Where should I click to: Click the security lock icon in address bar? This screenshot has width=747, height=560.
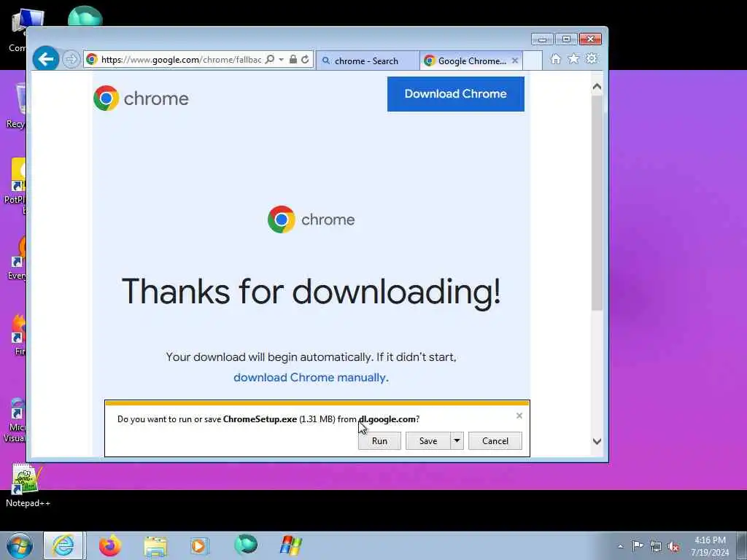tap(293, 60)
